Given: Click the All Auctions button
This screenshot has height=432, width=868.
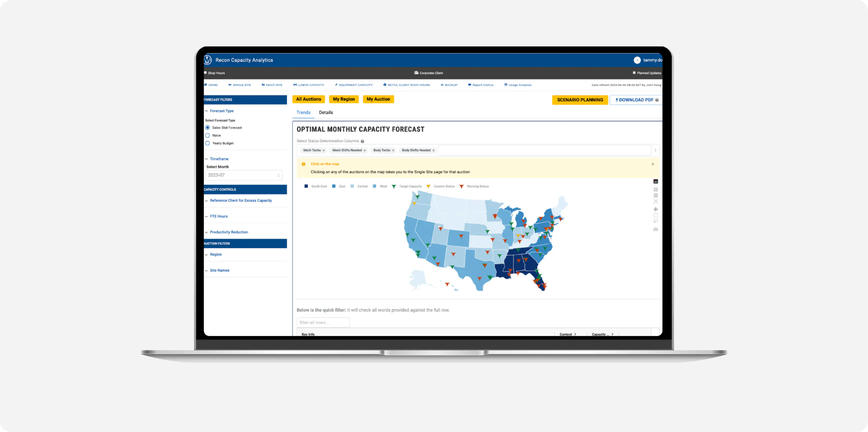Looking at the screenshot, I should coord(308,100).
